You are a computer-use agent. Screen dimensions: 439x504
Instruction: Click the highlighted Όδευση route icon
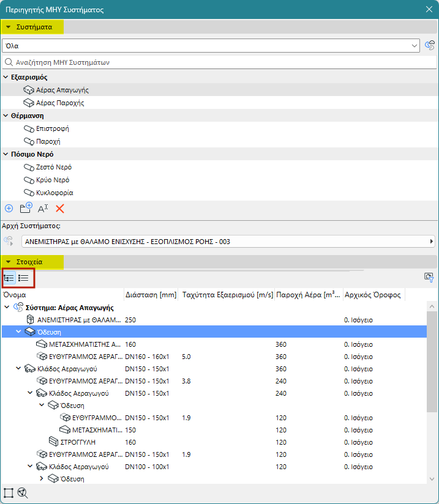(30, 332)
